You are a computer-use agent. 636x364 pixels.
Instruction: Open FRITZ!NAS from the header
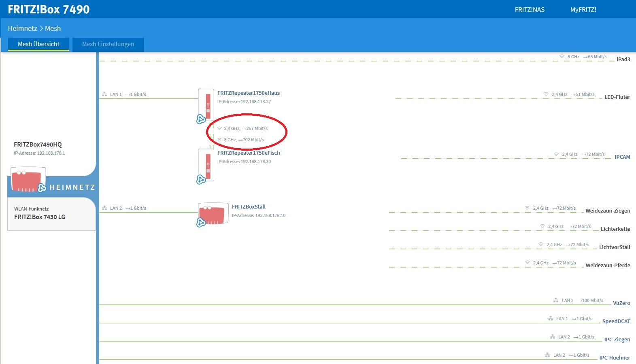tap(530, 9)
